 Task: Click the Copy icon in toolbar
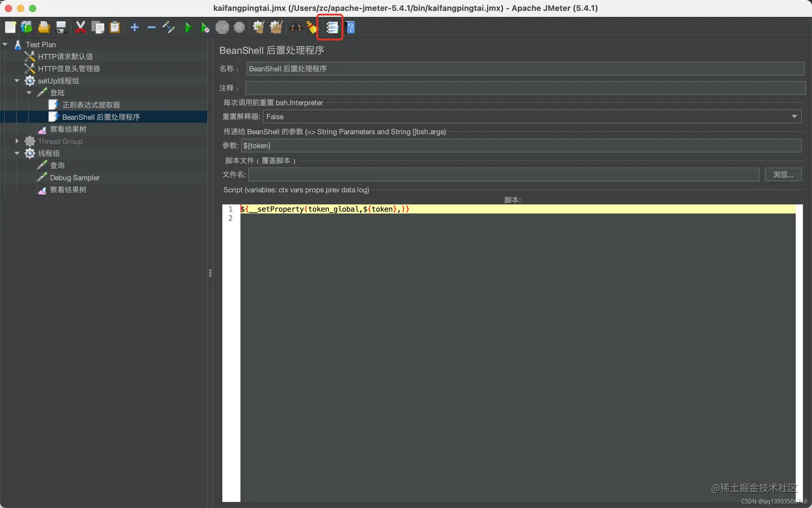pos(98,27)
